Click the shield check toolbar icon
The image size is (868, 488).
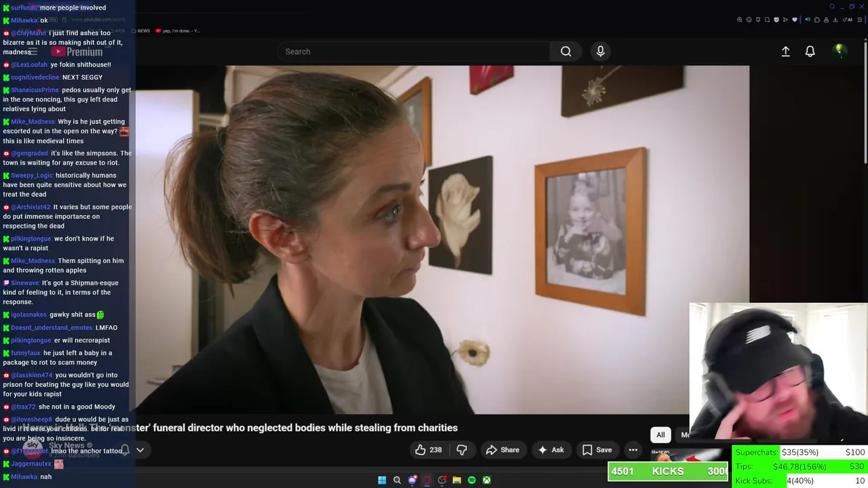[776, 20]
